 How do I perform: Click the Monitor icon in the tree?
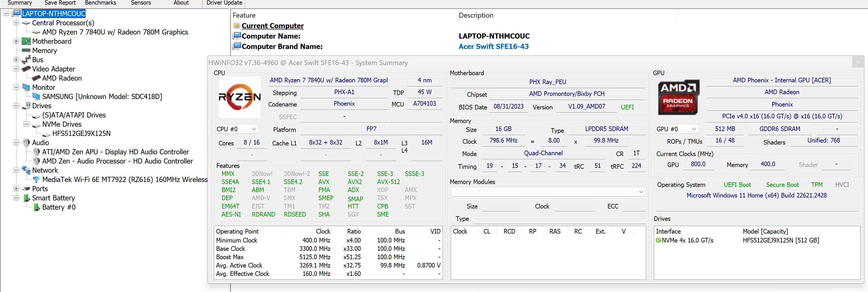(x=26, y=87)
